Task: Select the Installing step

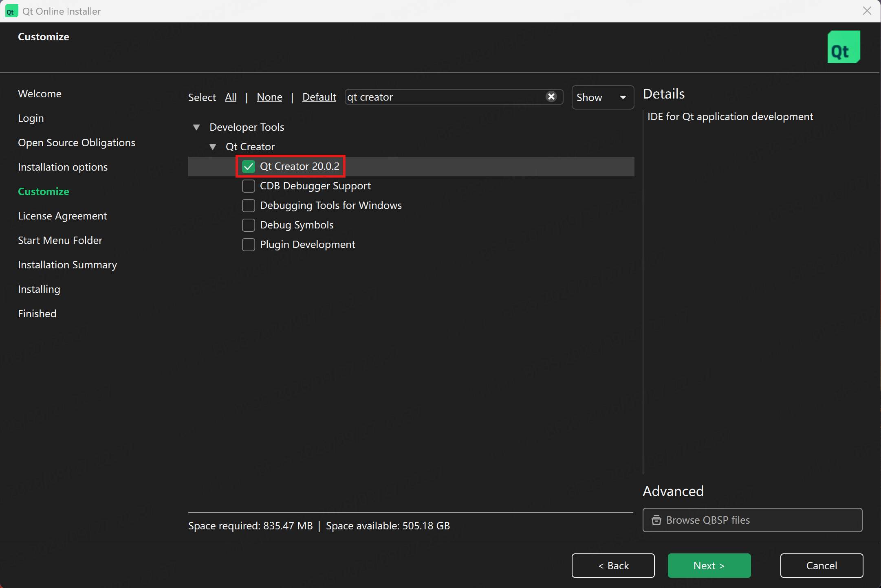Action: pos(39,289)
